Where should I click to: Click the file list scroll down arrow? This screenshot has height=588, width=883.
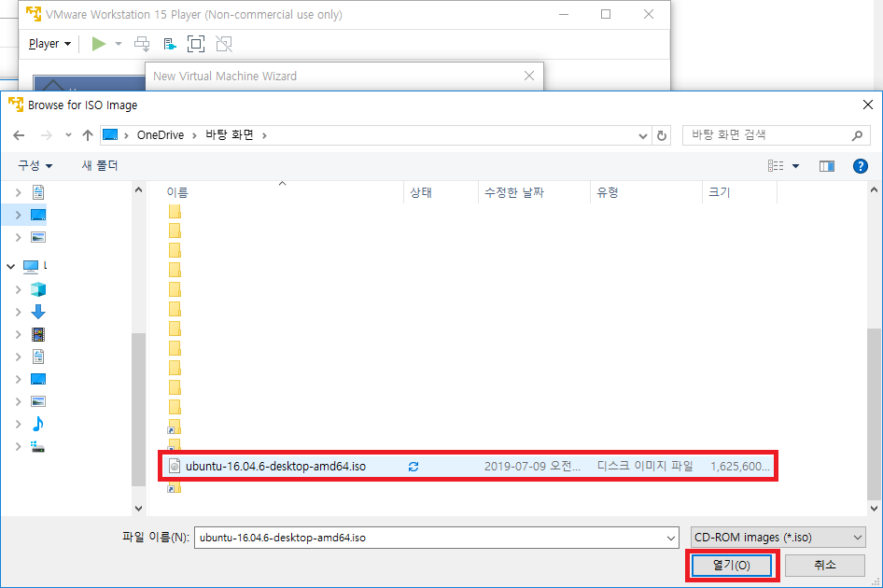874,508
